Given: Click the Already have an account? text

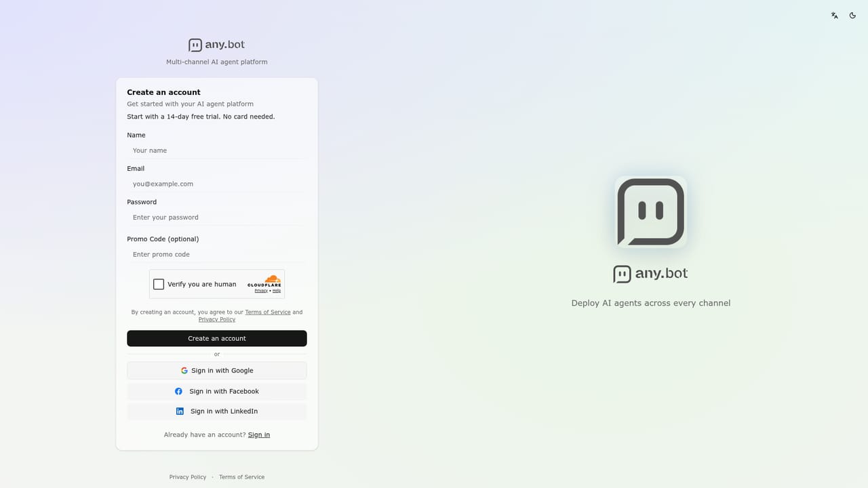Looking at the screenshot, I should [205, 434].
